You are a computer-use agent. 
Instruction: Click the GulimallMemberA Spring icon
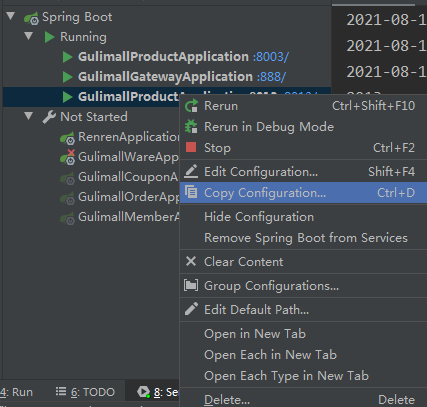67,218
